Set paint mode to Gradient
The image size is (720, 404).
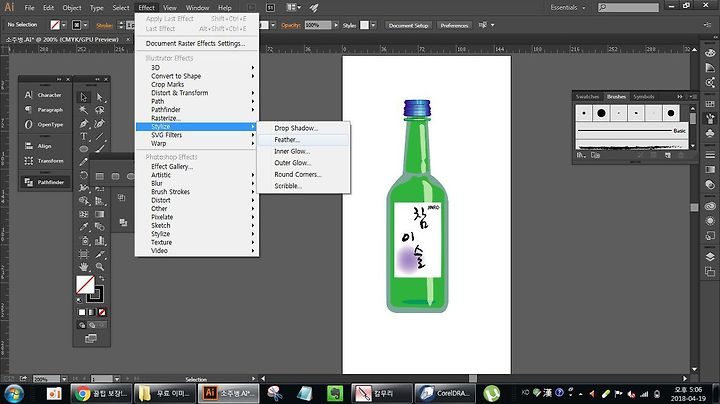coord(92,312)
